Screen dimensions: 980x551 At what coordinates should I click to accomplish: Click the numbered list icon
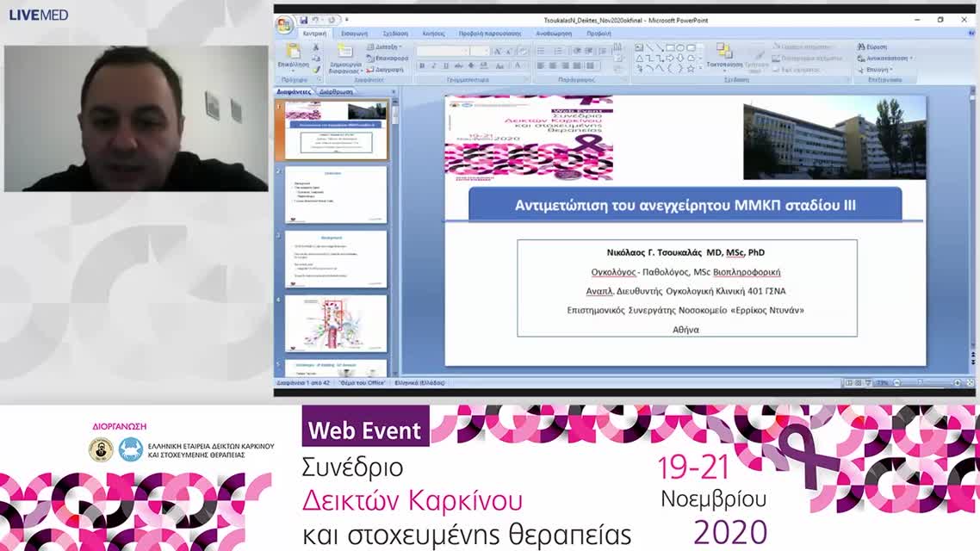pos(558,51)
